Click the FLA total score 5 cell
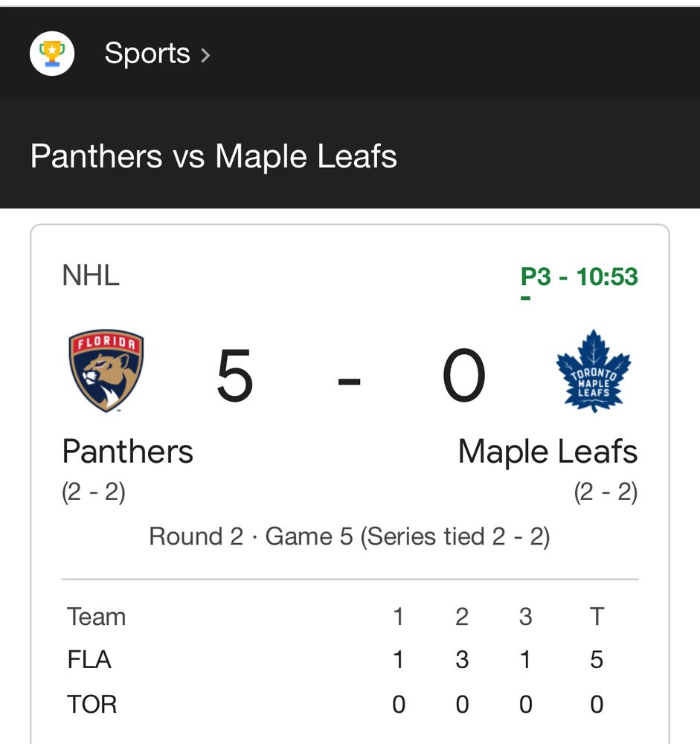Image resolution: width=700 pixels, height=744 pixels. [x=596, y=660]
